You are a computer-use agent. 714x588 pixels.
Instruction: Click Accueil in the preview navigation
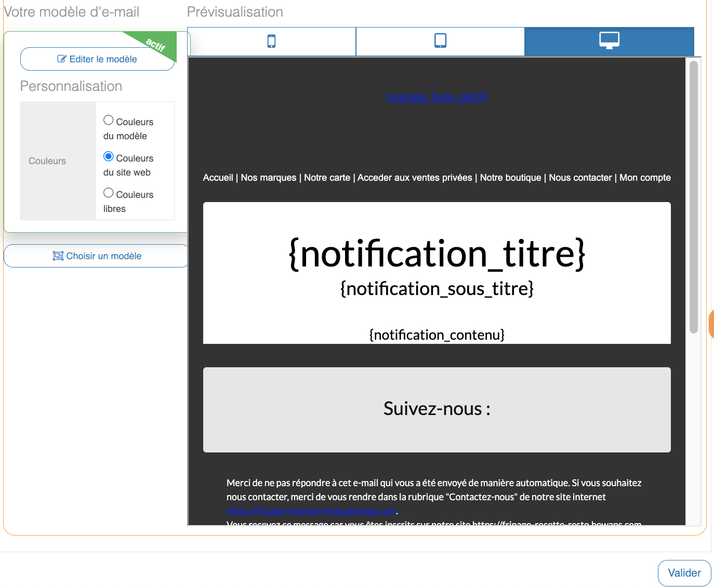pos(218,178)
